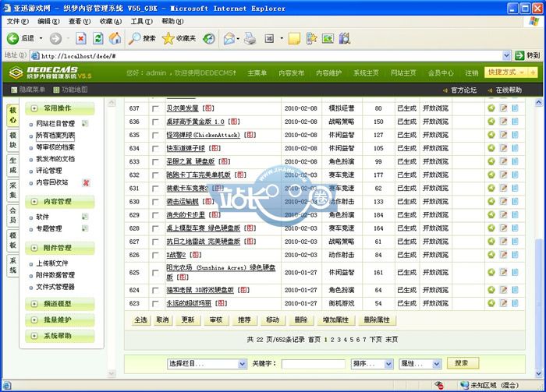Open the 快捷方式 dropdown
This screenshot has width=546, height=392.
point(506,72)
